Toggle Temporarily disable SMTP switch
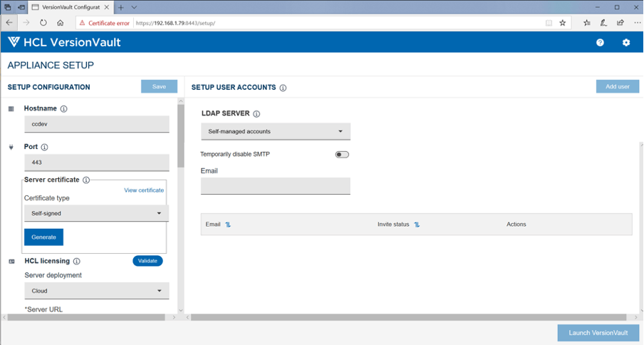This screenshot has width=644, height=345. (342, 155)
